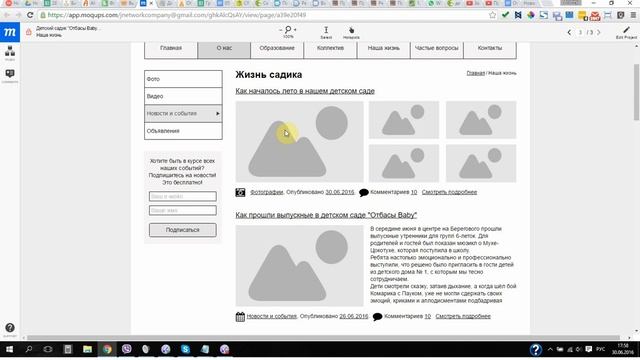This screenshot has height=360, width=640.
Task: Click second post Смотреть подробнее link
Action: [463, 316]
